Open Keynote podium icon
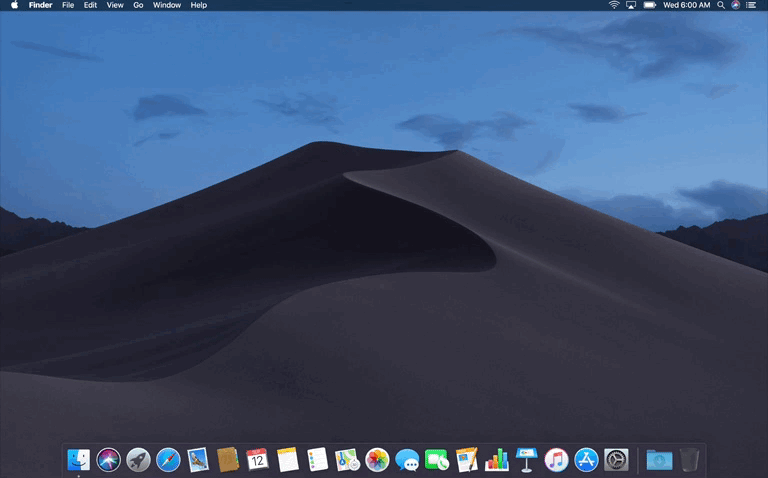768x478 pixels. (x=527, y=460)
